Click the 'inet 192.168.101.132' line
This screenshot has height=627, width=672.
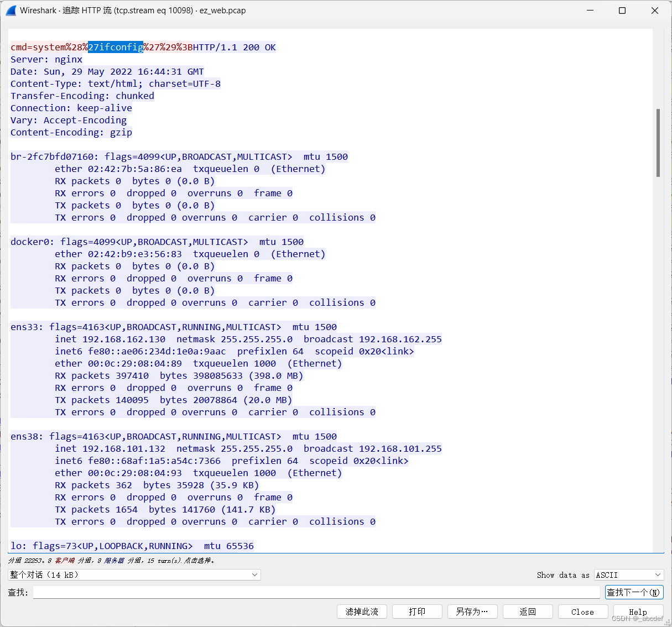[x=248, y=448]
